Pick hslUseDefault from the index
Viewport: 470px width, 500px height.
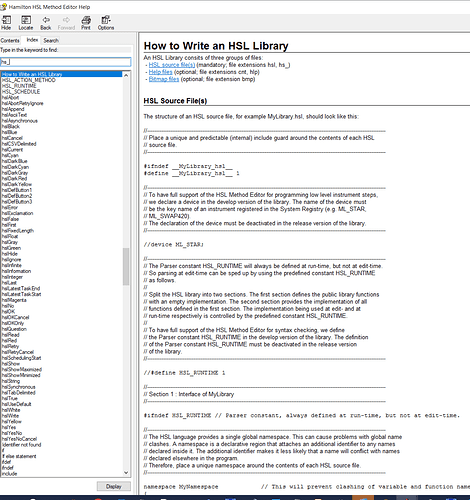tap(16, 404)
